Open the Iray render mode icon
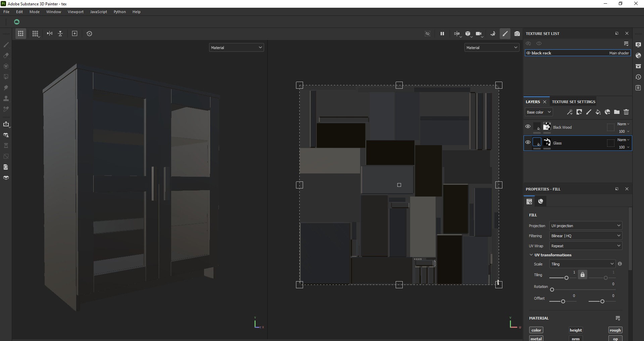 (x=493, y=34)
